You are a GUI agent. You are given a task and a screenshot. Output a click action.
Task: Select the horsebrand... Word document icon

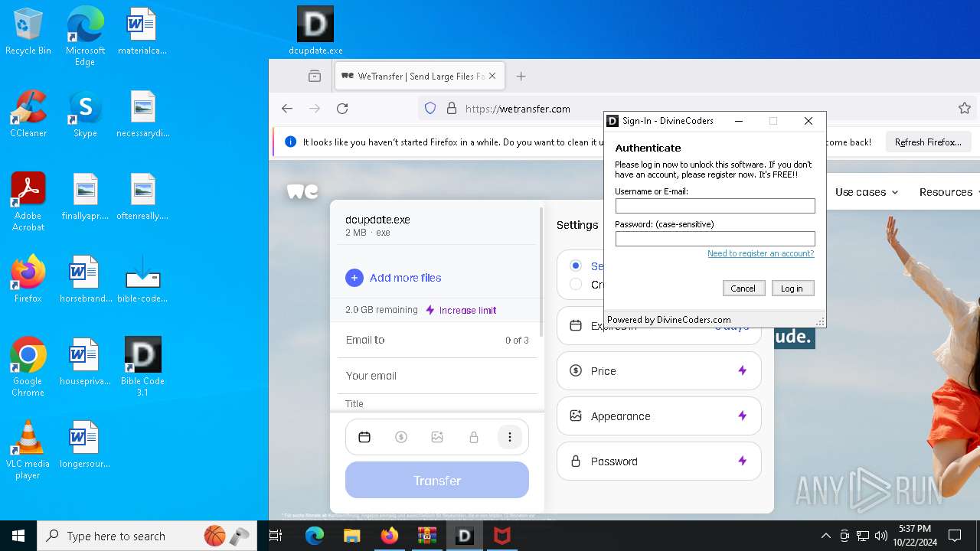tap(85, 279)
